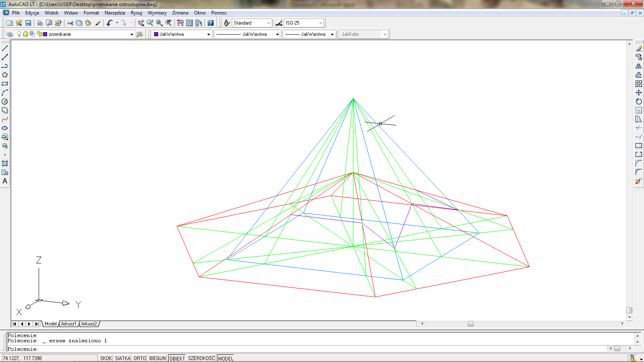Toggle przenikanie layer on/off lightbulb
Image resolution: width=644 pixels, height=362 pixels.
click(x=19, y=34)
